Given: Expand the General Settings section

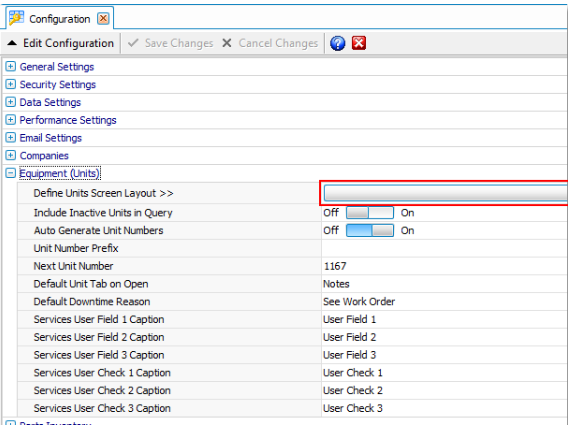Looking at the screenshot, I should [x=11, y=66].
